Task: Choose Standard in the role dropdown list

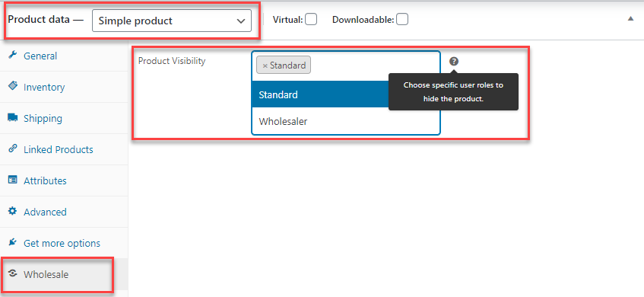Action: (320, 94)
